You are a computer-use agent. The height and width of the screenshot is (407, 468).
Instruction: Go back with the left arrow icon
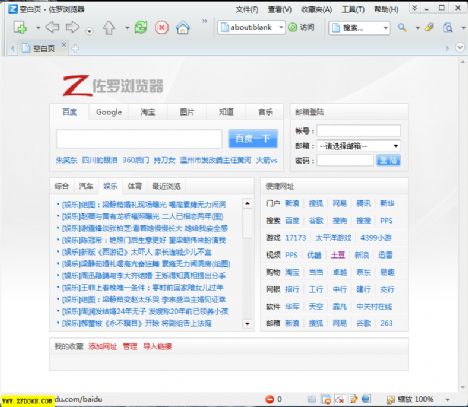tap(52, 27)
